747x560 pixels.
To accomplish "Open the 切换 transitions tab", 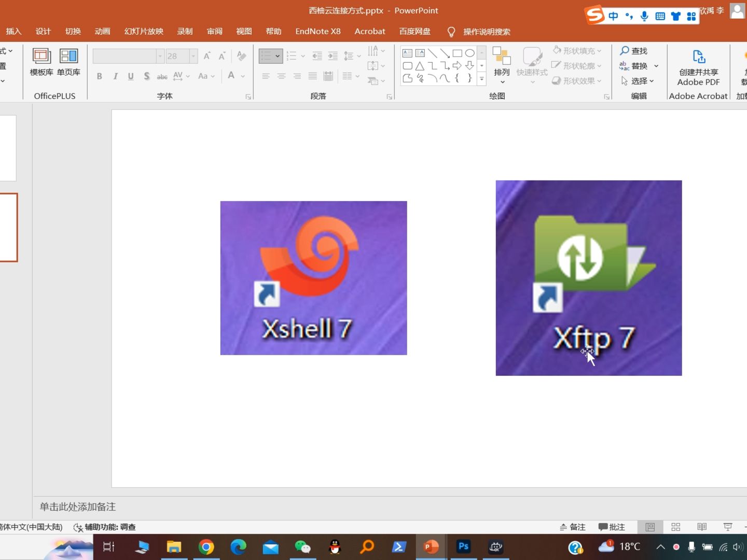I will pyautogui.click(x=73, y=31).
